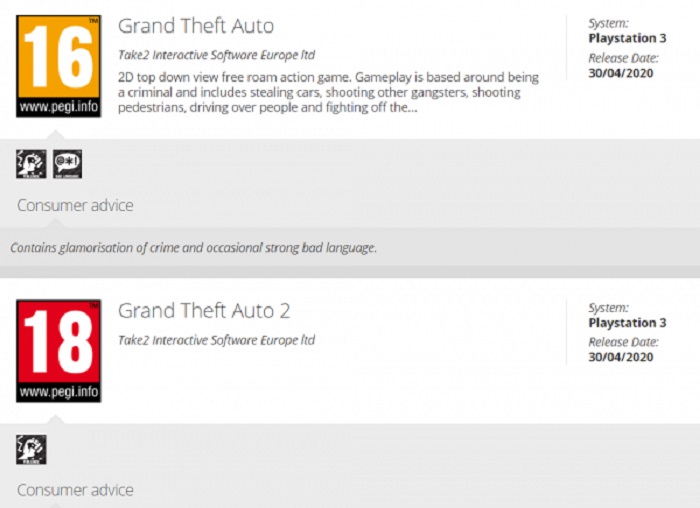Expand Consumer advice for Grand Theft Auto 2
This screenshot has width=700, height=508.
[75, 491]
